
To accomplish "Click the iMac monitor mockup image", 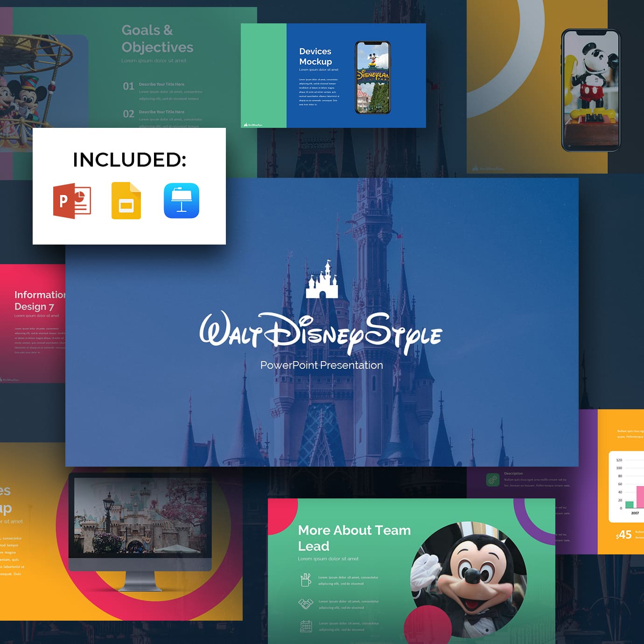I will (x=140, y=532).
